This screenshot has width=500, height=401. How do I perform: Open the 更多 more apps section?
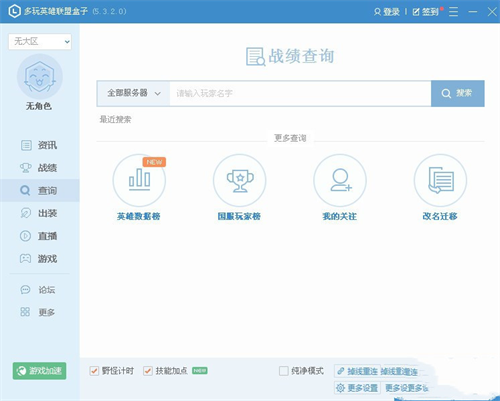click(x=38, y=312)
